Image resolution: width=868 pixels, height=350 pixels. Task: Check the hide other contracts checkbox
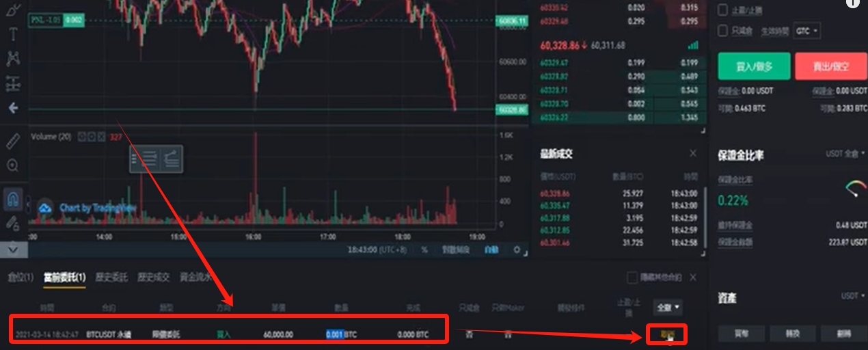coord(633,278)
